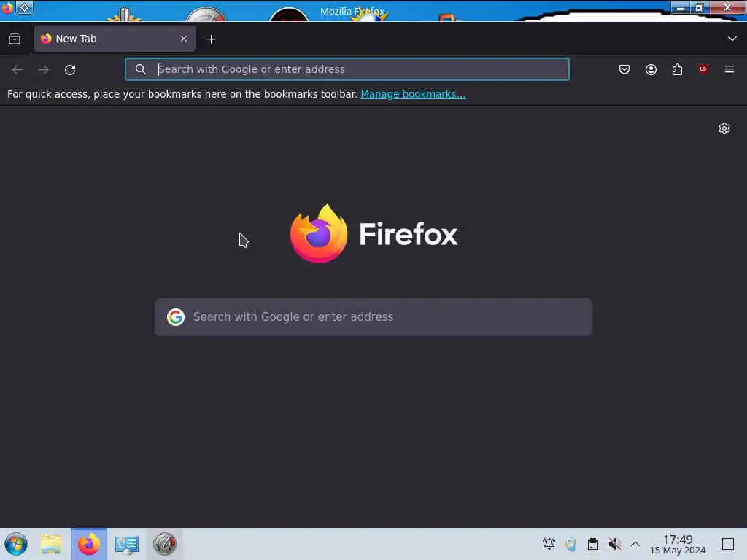The height and width of the screenshot is (560, 747).
Task: Toggle the on-all-desktops pin in the title bar
Action: pos(24,7)
